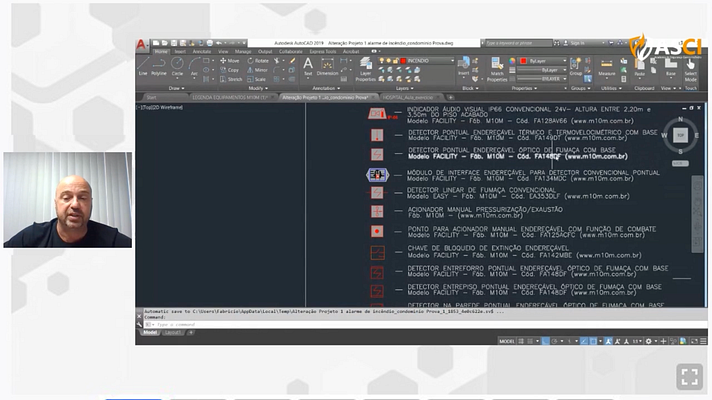Toggle layer on/off lightbulb icon
The width and height of the screenshot is (712, 400).
[x=382, y=61]
